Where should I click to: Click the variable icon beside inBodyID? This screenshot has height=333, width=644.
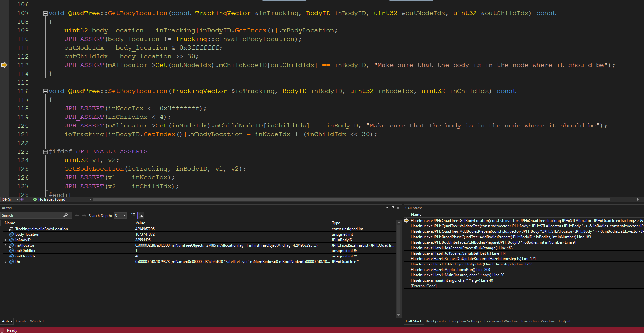click(x=12, y=240)
